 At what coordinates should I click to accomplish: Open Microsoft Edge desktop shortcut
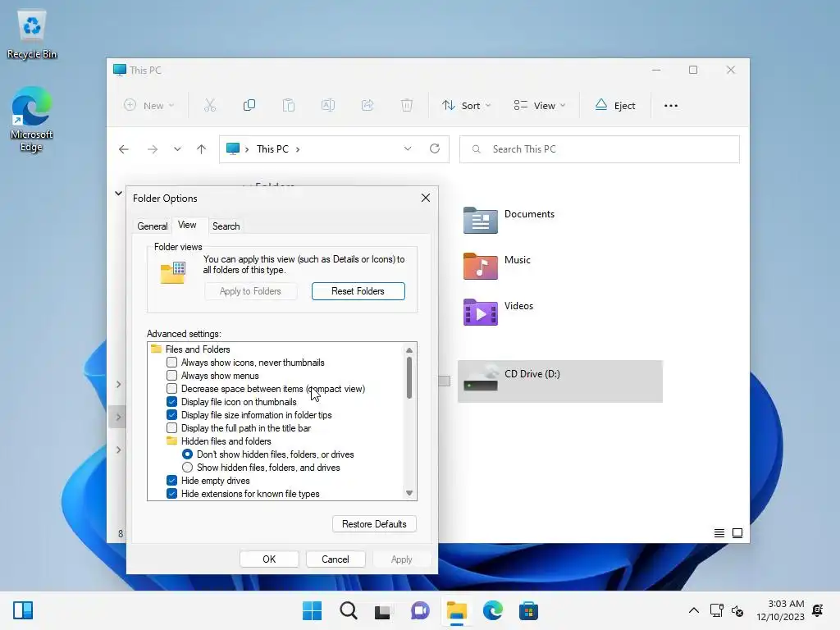[32, 119]
